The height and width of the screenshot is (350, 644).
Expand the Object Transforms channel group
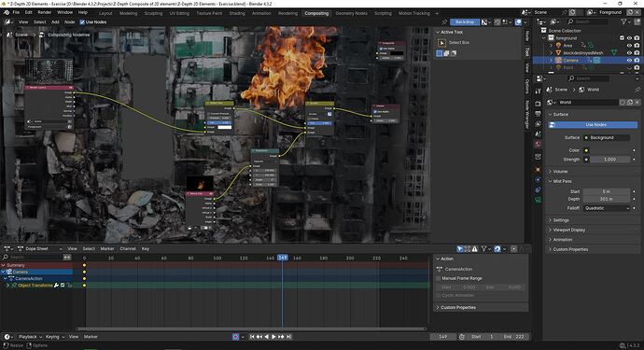tap(7, 285)
